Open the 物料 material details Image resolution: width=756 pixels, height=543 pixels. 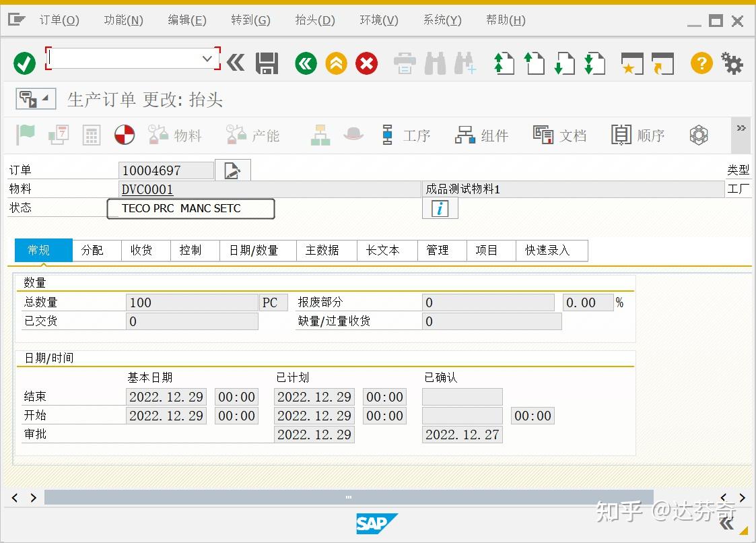(176, 135)
